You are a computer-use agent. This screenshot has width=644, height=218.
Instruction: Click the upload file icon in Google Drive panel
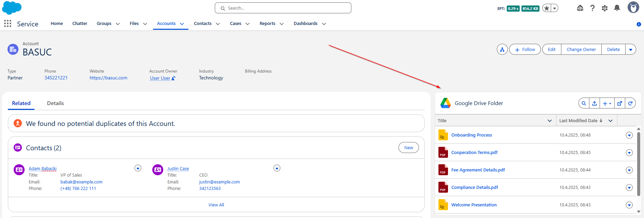[594, 103]
